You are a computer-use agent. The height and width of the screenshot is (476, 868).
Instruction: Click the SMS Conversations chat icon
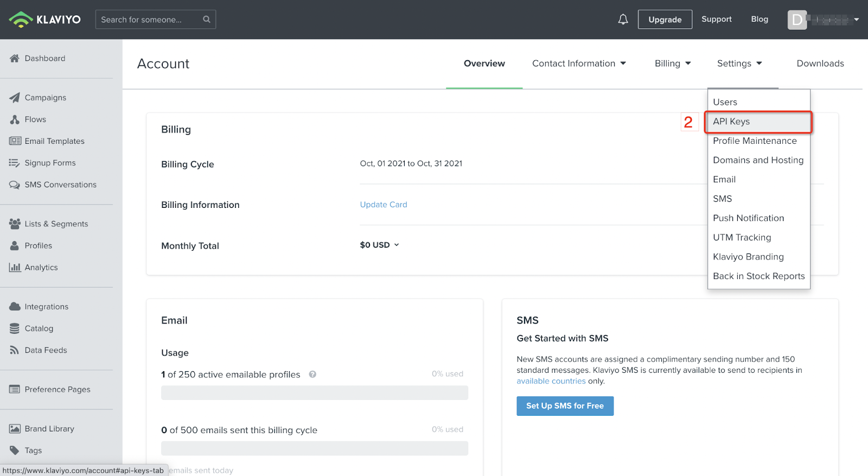[15, 185]
